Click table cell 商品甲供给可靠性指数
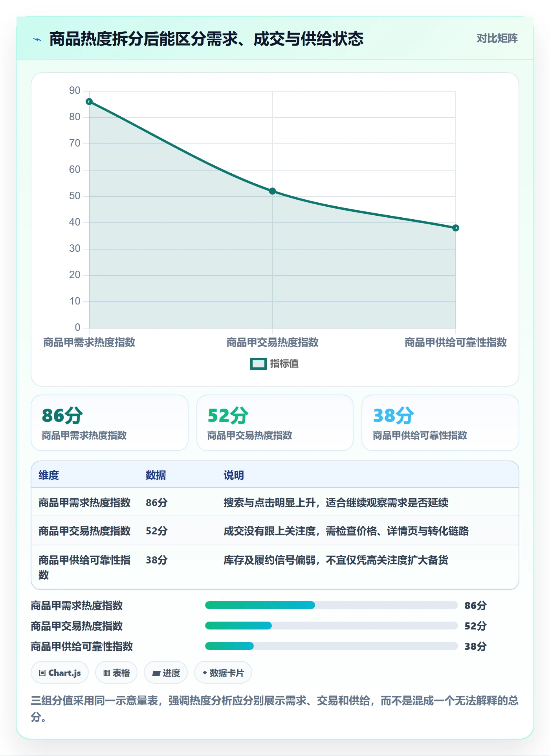 tap(84, 567)
